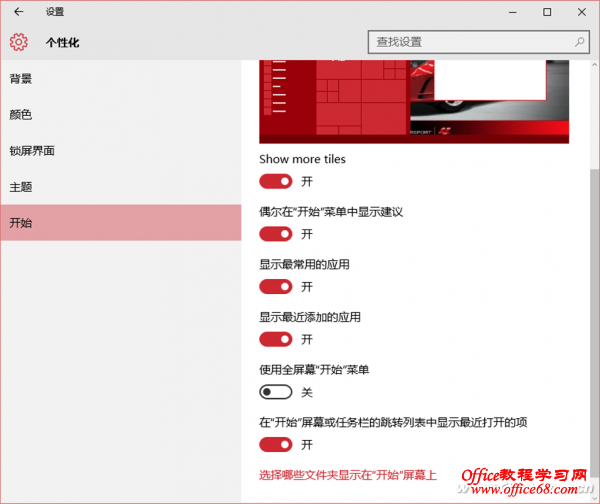Close the Settings window

coord(582,12)
